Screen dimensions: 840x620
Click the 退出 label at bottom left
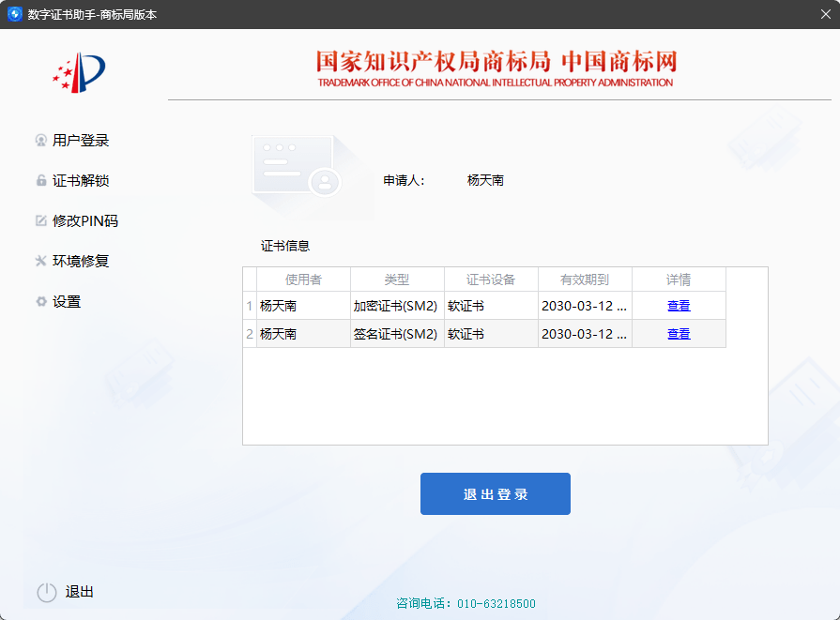point(79,592)
